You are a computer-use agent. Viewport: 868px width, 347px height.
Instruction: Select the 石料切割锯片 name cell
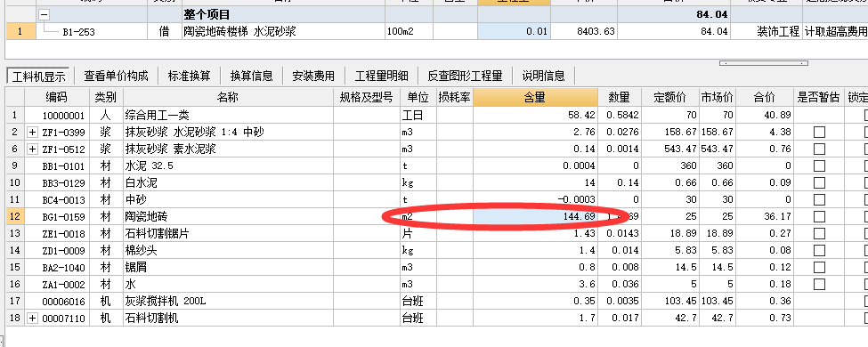(228, 233)
